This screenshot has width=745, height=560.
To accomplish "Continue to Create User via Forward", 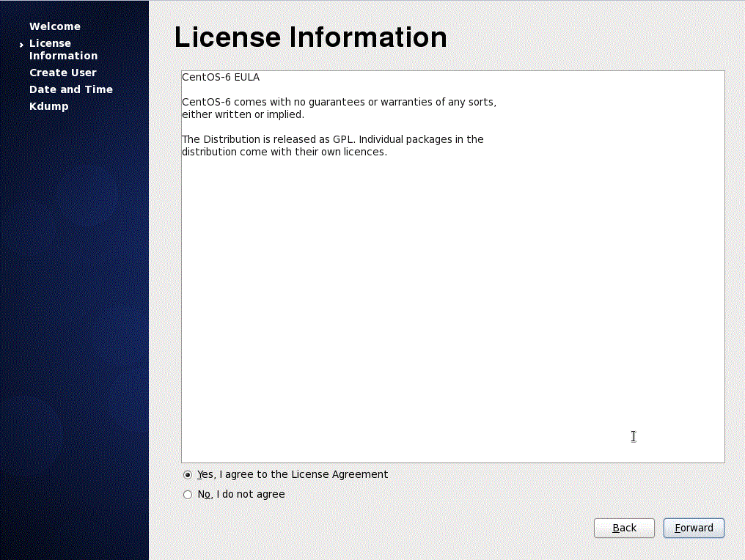I will pyautogui.click(x=693, y=528).
